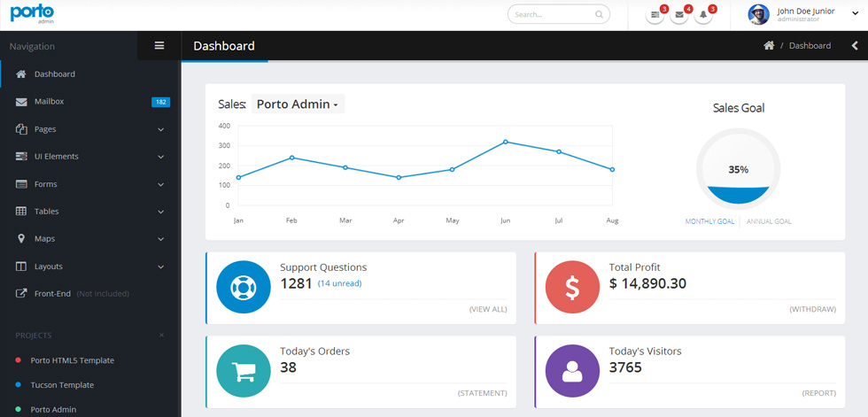
Task: Close the Projects section with the x
Action: 161,336
